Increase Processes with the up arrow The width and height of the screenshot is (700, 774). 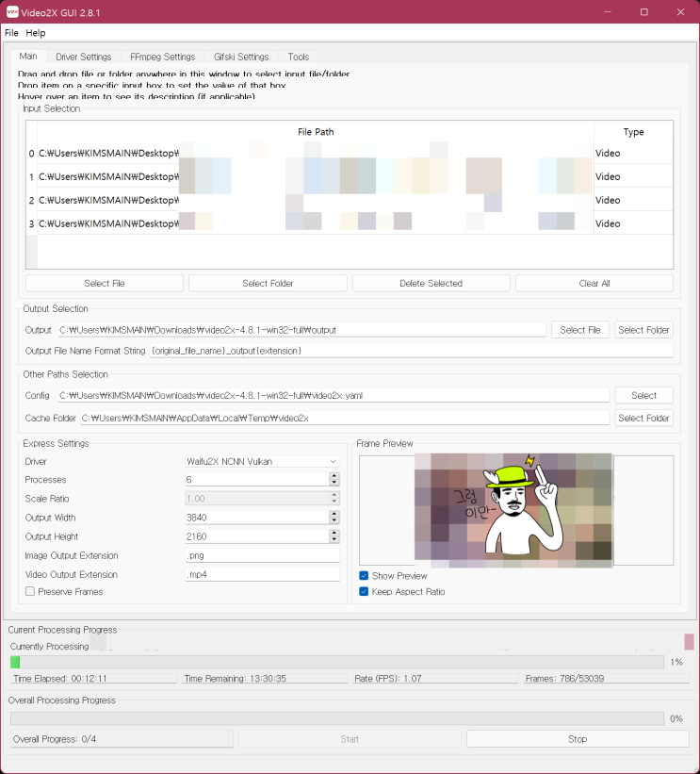(334, 476)
